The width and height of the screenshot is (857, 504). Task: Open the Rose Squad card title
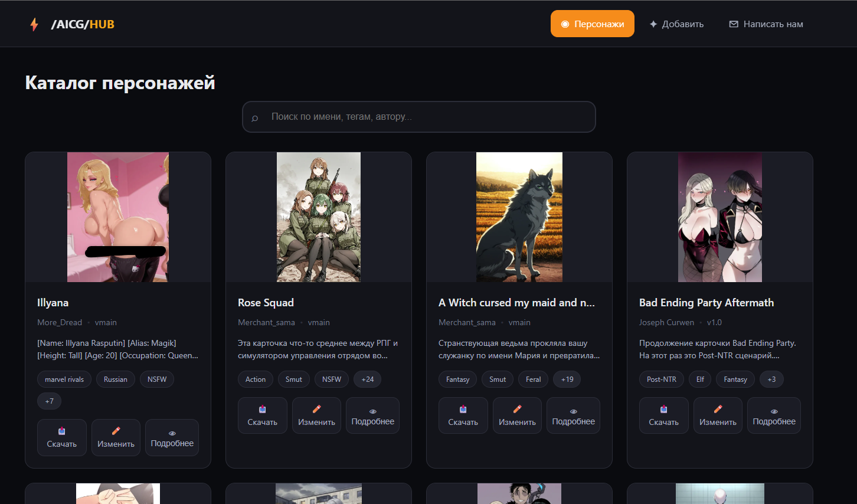point(266,303)
